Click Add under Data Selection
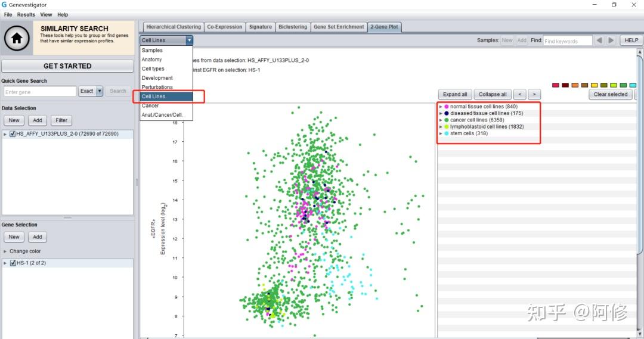The height and width of the screenshot is (339, 644). [38, 120]
